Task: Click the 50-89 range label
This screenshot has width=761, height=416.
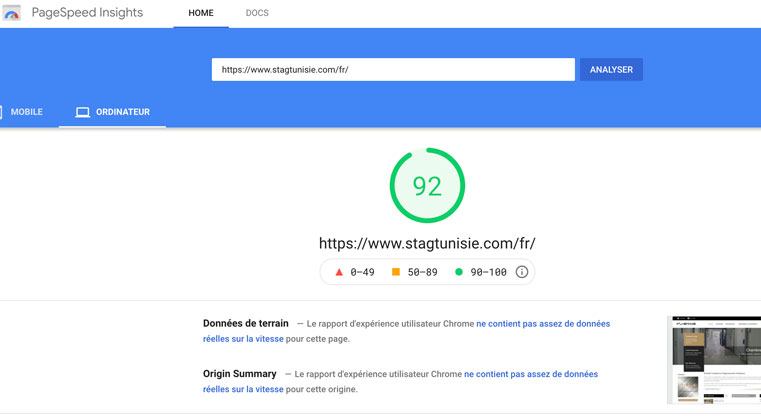Action: pos(422,272)
